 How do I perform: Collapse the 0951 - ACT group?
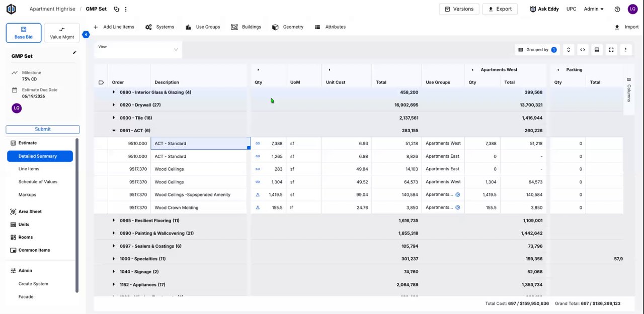(114, 131)
